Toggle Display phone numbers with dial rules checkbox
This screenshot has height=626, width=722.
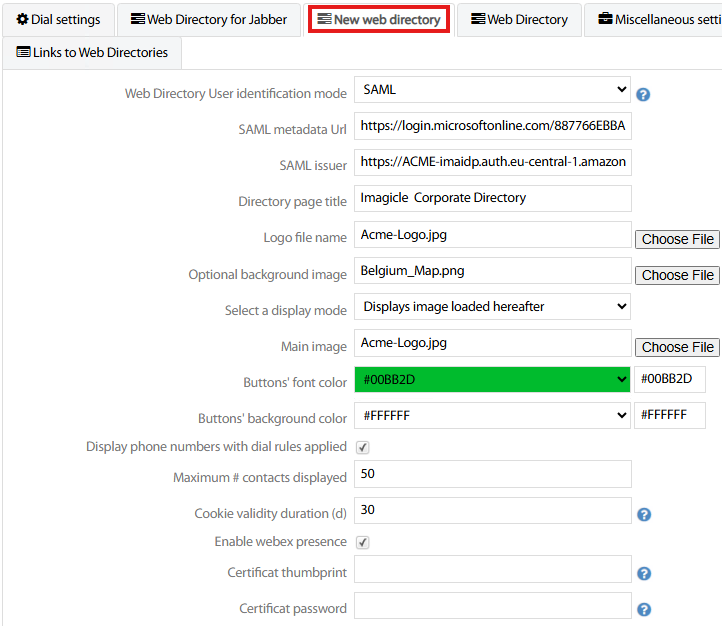(363, 447)
